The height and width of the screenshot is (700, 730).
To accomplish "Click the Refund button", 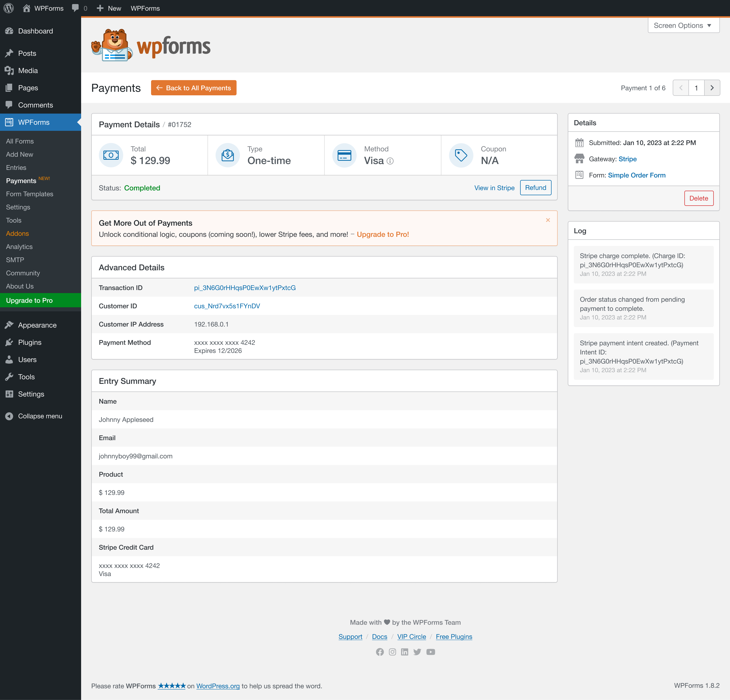I will tap(536, 188).
